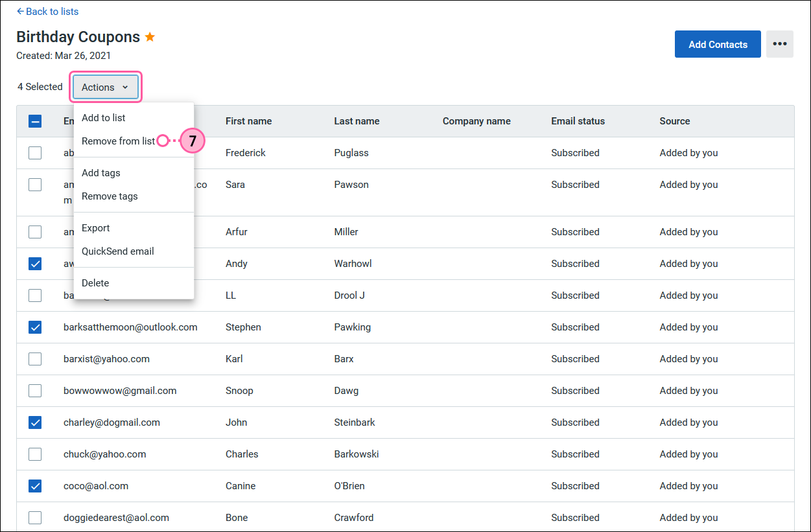Click last name Drool J
Image resolution: width=811 pixels, height=532 pixels.
[x=349, y=295]
